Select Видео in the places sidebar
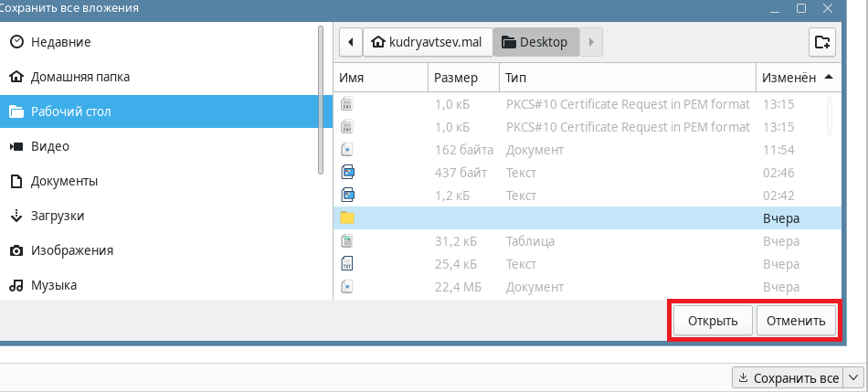Screen dimensions: 868x392 click(x=49, y=146)
